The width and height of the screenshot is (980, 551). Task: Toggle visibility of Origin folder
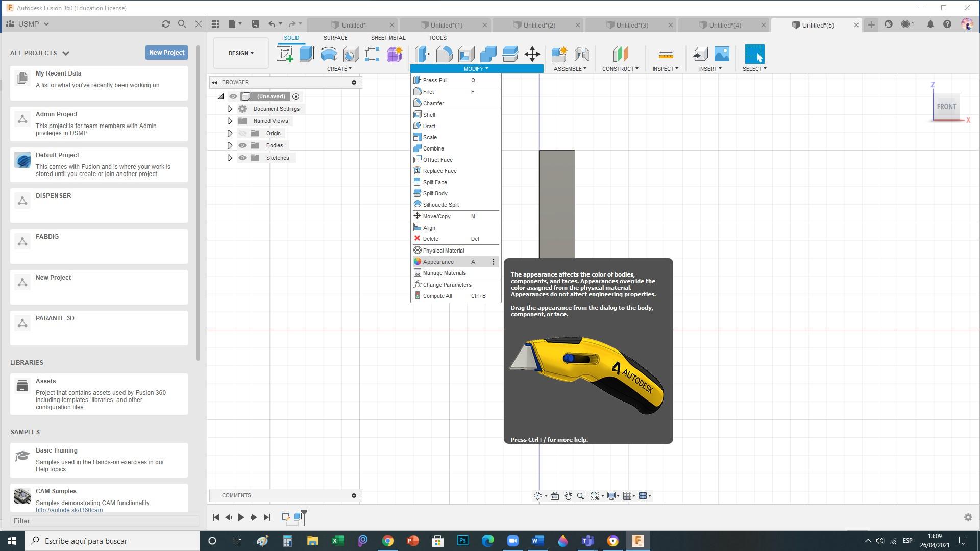[x=241, y=133]
